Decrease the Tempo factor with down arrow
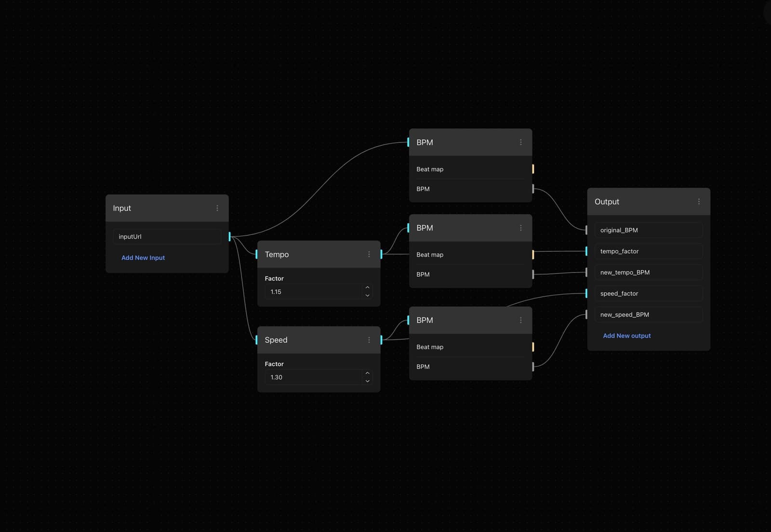Image resolution: width=771 pixels, height=532 pixels. (x=367, y=295)
